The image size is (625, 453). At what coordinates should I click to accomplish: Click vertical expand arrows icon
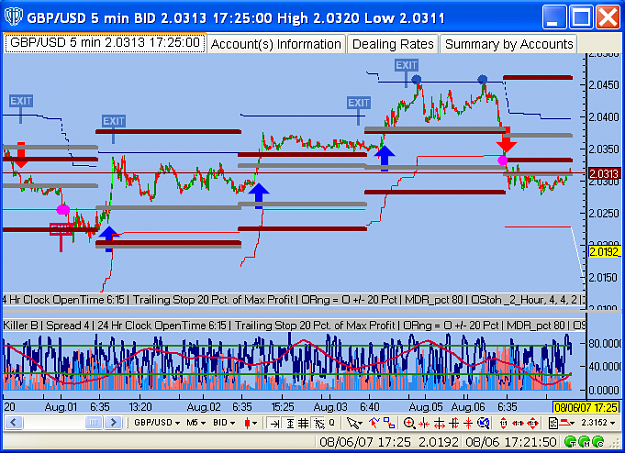click(454, 423)
